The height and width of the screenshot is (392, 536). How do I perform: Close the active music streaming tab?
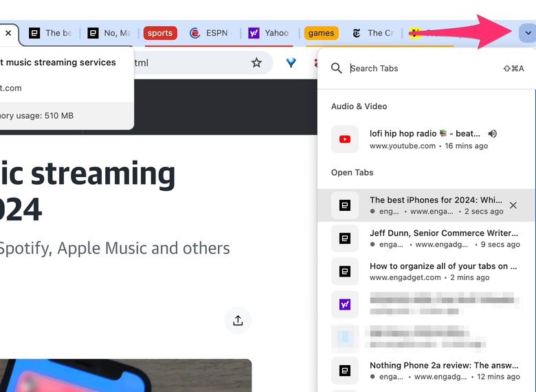pyautogui.click(x=8, y=33)
